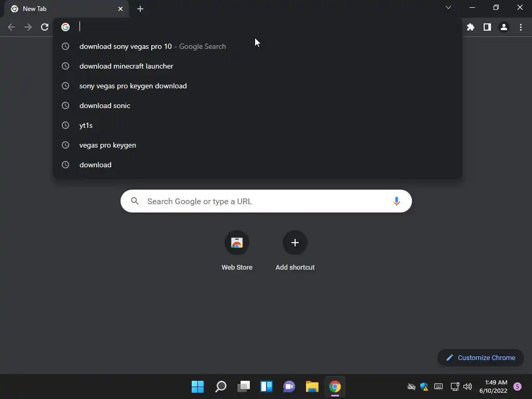Open Windows Security tray icon
The image size is (532, 399).
point(424,387)
